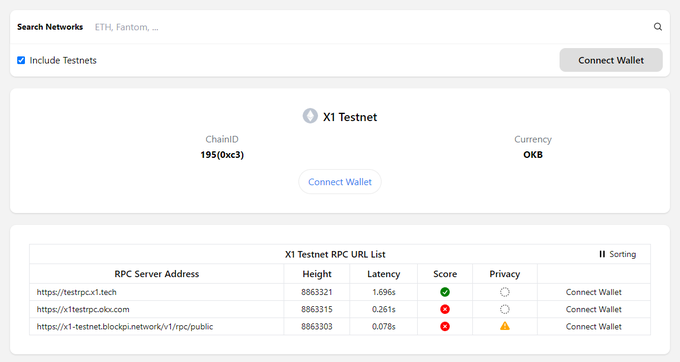Click the ChainID label

222,139
